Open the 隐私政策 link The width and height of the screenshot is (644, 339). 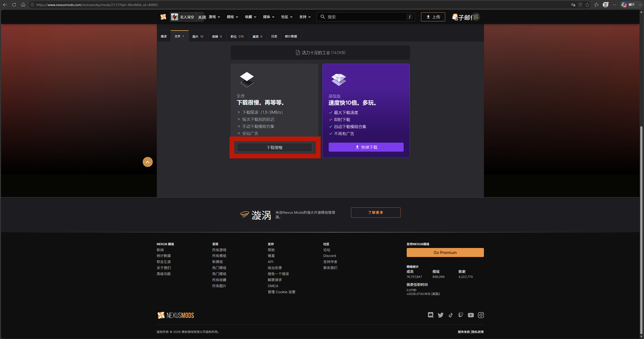coord(478,332)
